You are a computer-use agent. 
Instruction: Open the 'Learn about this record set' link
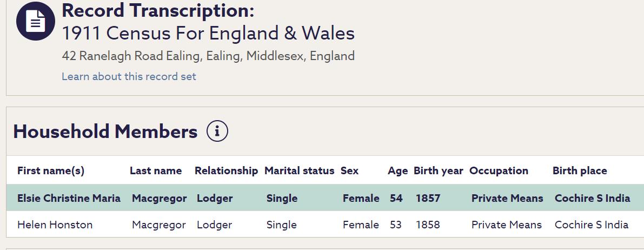(x=129, y=76)
